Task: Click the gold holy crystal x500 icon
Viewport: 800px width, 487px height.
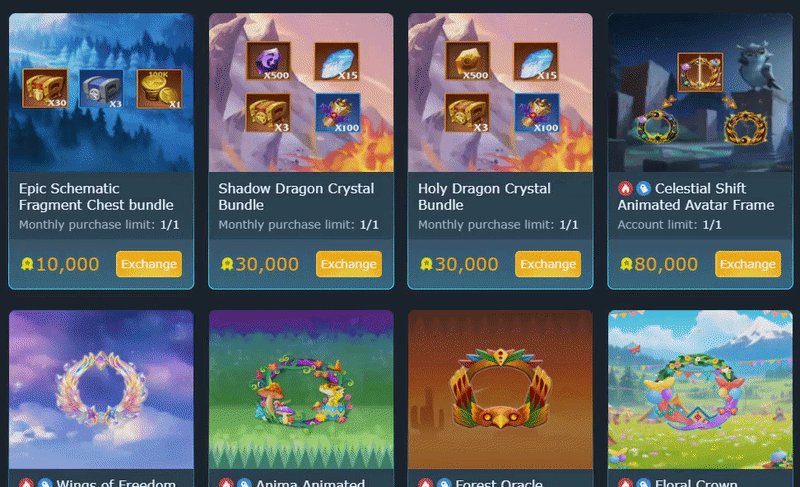Action: tap(467, 61)
